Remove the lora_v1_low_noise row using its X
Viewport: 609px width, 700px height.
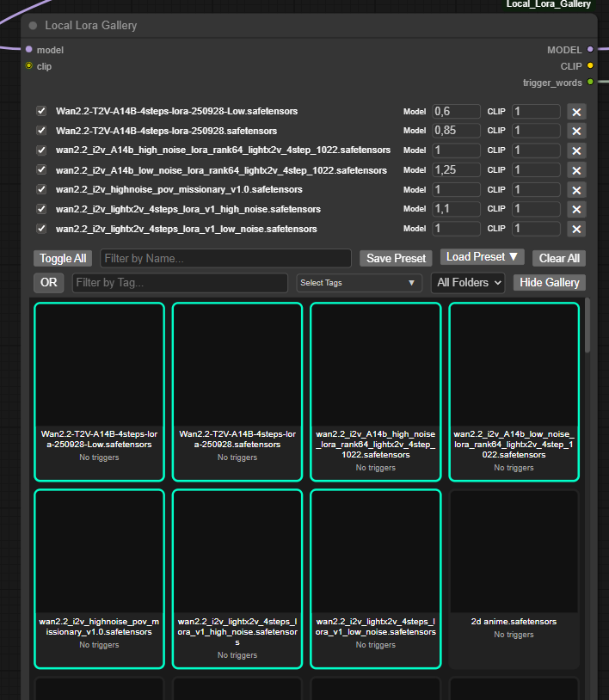[x=576, y=229]
